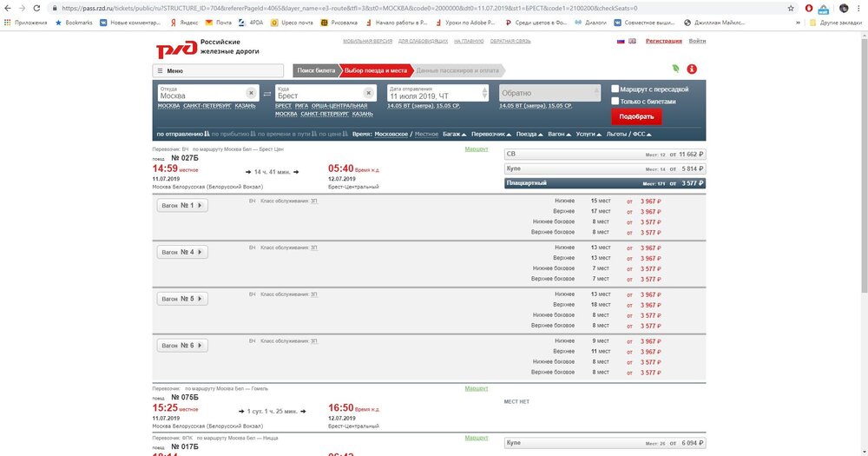Open Новые комментарии VK bookmark
The image size is (868, 456).
pyautogui.click(x=130, y=23)
